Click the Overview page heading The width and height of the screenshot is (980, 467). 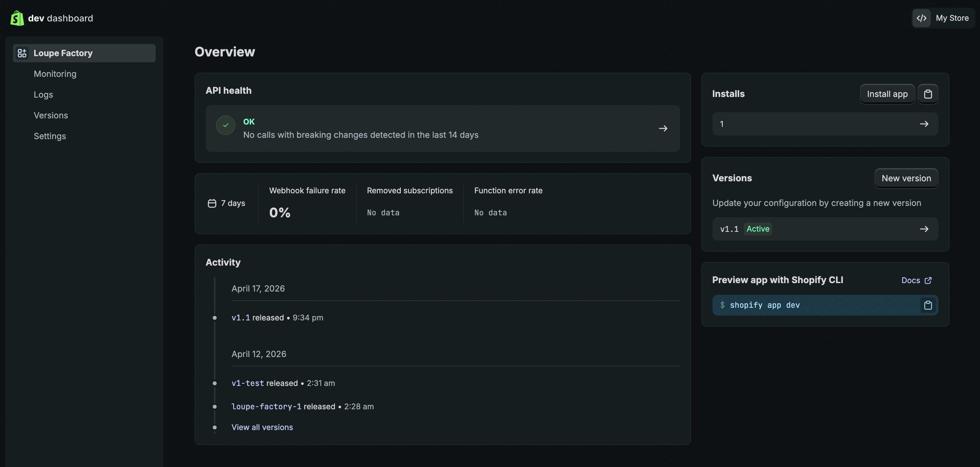[225, 52]
